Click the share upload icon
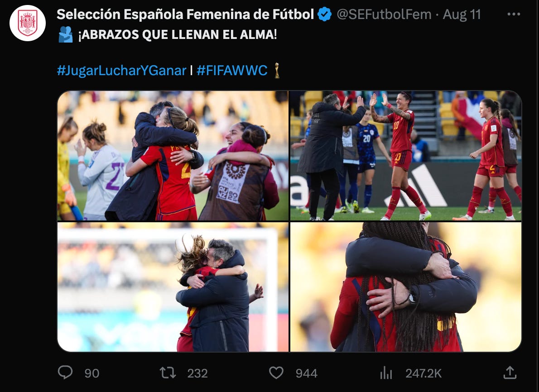 coord(510,373)
